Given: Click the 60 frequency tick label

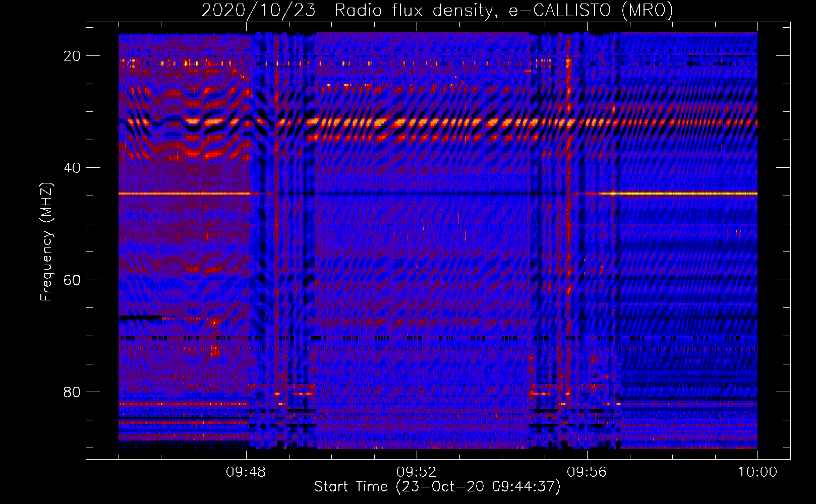Looking at the screenshot, I should 72,280.
